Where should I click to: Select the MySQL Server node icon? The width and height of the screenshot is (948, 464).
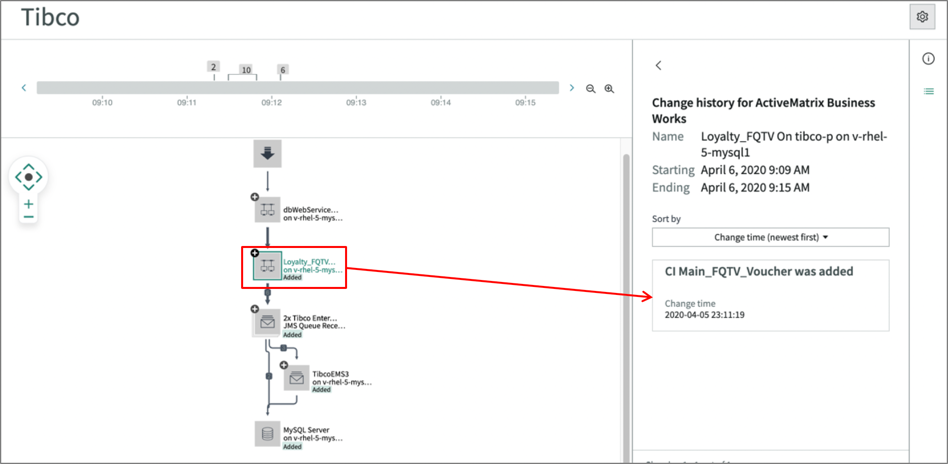tap(267, 434)
